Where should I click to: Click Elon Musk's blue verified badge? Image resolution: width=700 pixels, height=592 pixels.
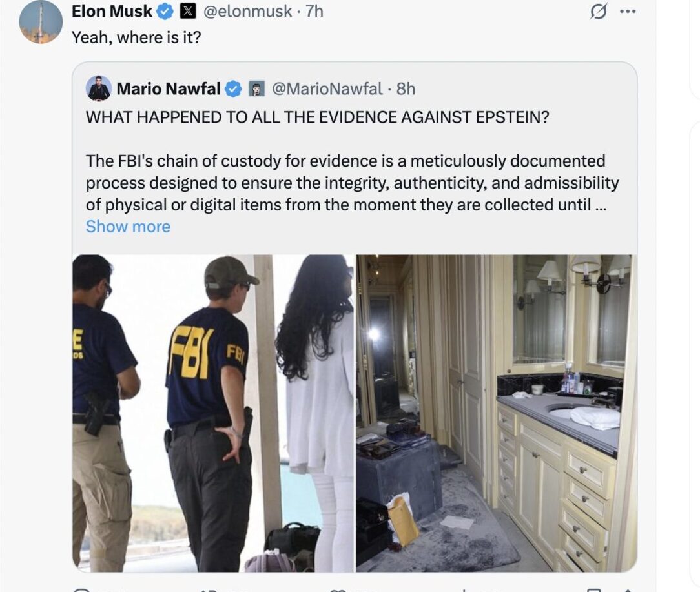[x=165, y=12]
